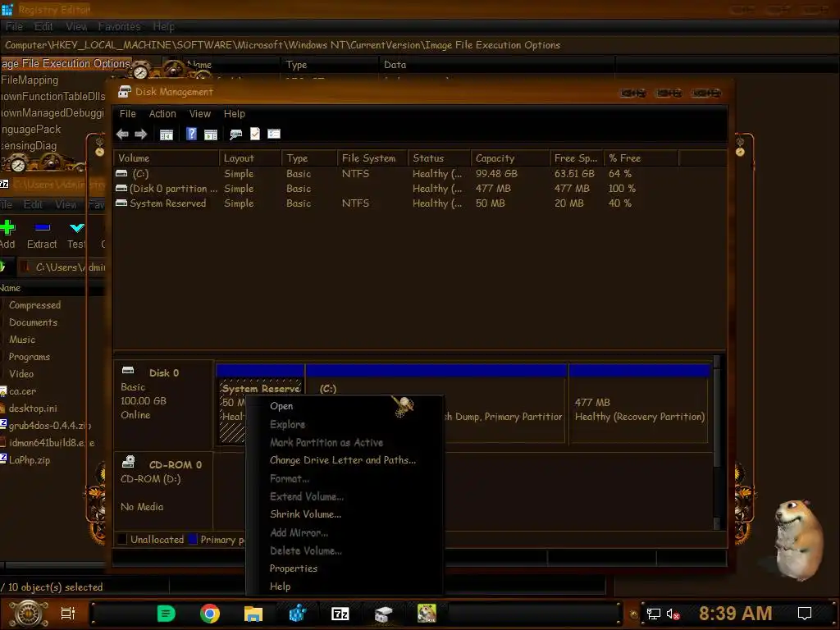Open Task View on the taskbar
Screen dimensions: 840x630
[68, 614]
